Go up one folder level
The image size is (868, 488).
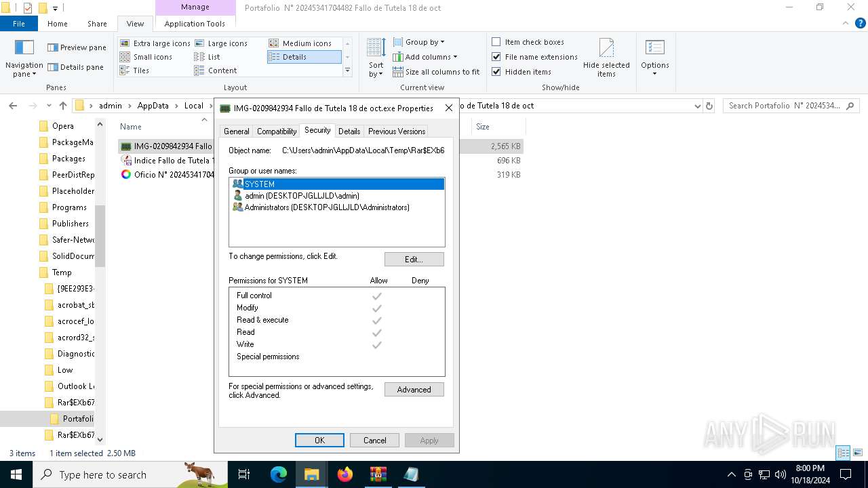pyautogui.click(x=63, y=106)
